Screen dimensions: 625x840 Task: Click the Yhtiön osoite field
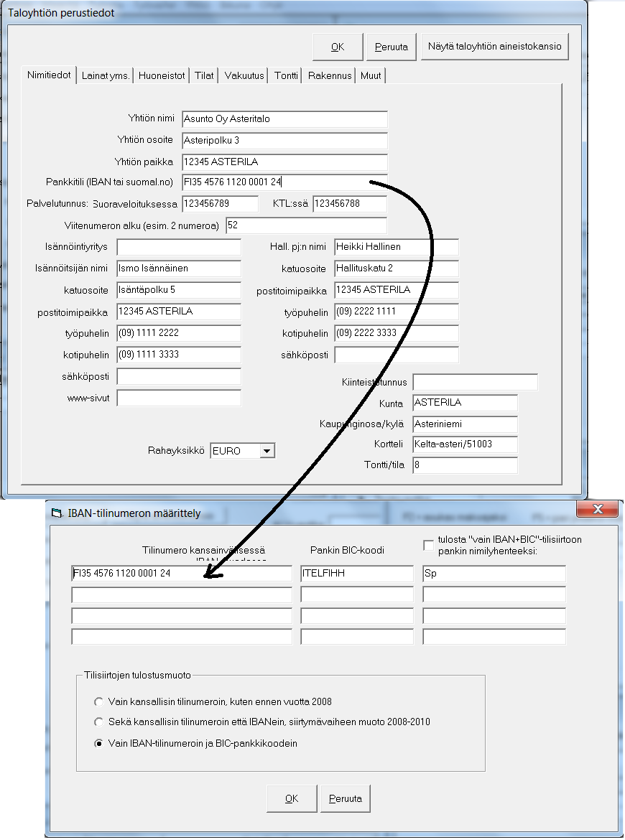(284, 140)
